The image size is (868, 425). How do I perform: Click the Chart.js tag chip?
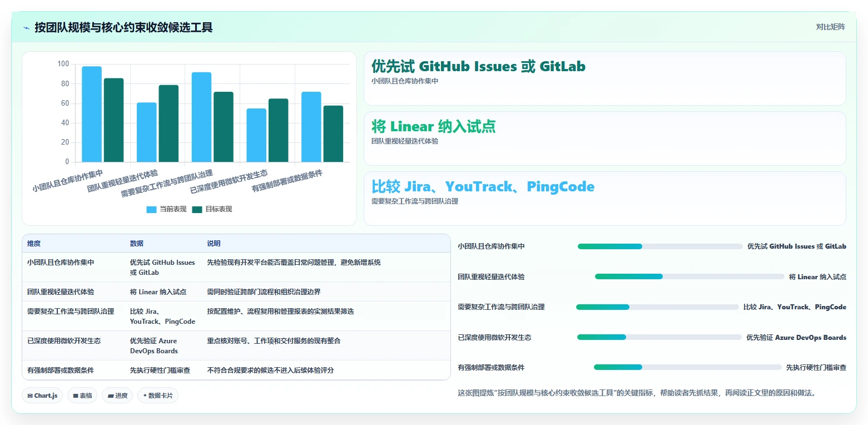[43, 396]
